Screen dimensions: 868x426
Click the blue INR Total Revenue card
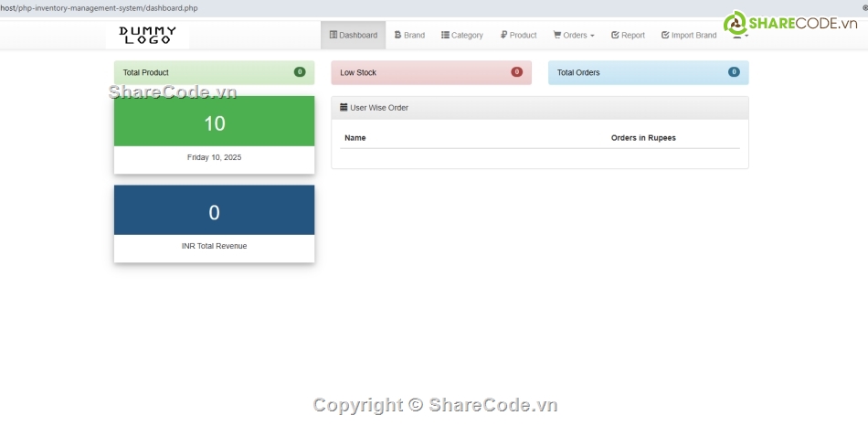tap(214, 212)
